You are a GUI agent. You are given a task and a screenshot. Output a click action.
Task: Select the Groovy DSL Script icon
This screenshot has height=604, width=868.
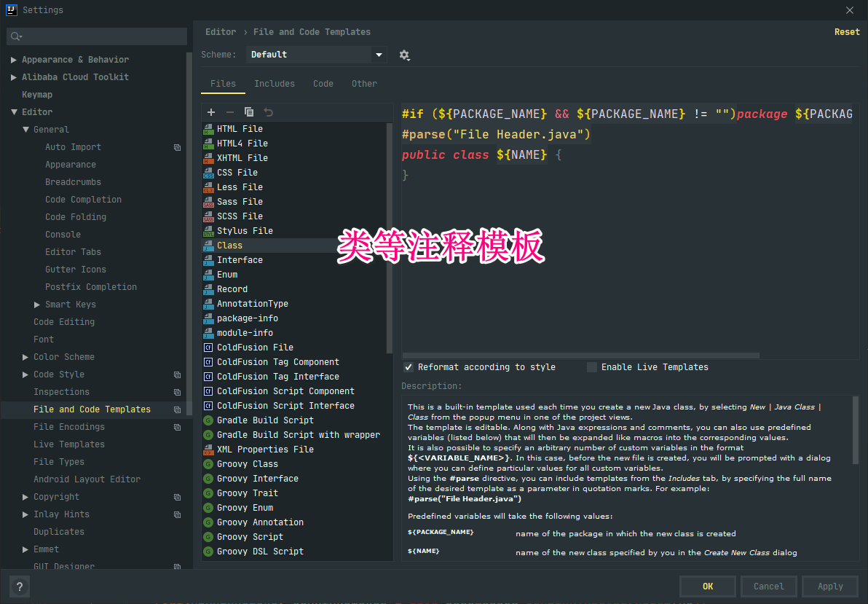click(x=208, y=552)
